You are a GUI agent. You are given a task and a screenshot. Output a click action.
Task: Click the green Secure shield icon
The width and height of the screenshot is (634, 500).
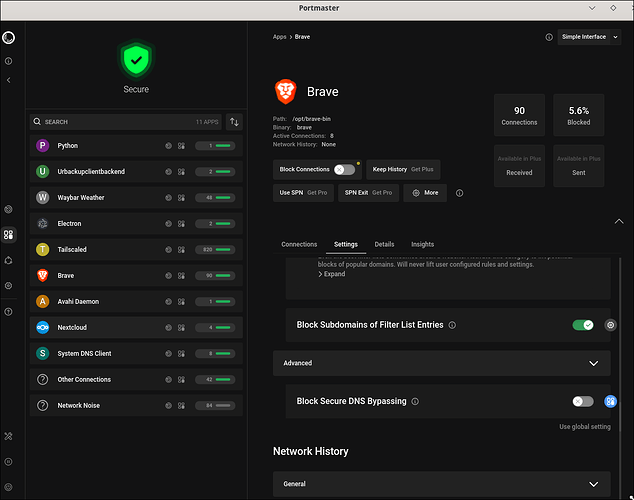click(x=136, y=60)
